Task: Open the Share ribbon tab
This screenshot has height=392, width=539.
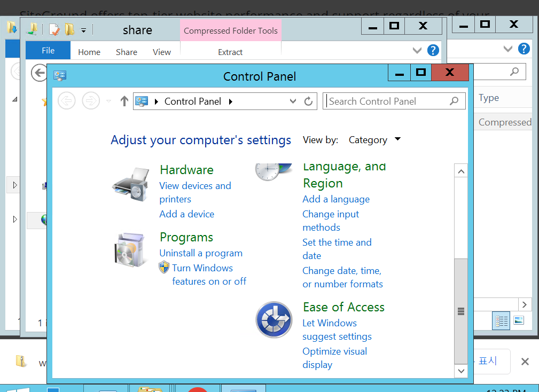Action: (127, 52)
